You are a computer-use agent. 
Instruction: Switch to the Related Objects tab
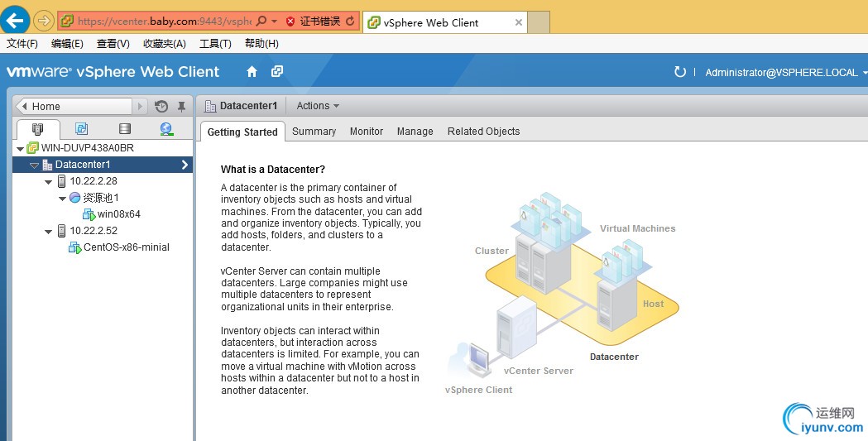click(484, 131)
